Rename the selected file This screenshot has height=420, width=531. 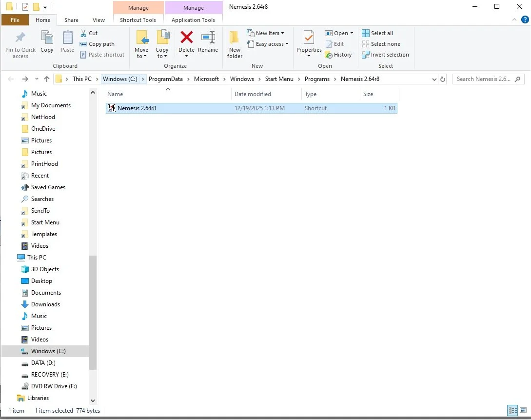208,41
